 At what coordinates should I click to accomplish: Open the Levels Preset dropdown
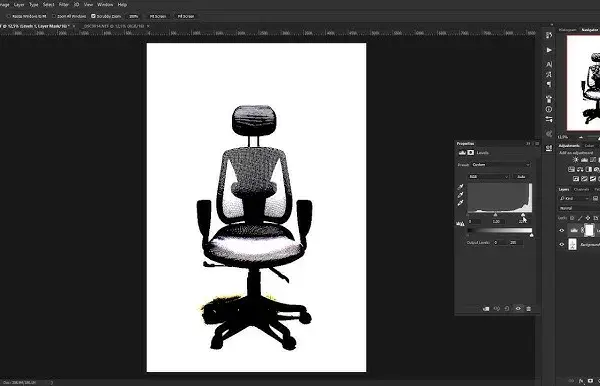501,165
